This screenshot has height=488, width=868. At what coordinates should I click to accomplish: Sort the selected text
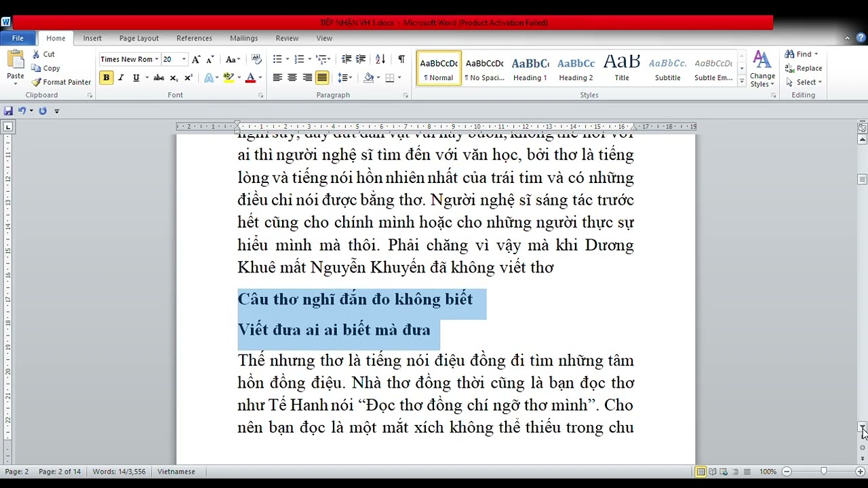pos(380,59)
